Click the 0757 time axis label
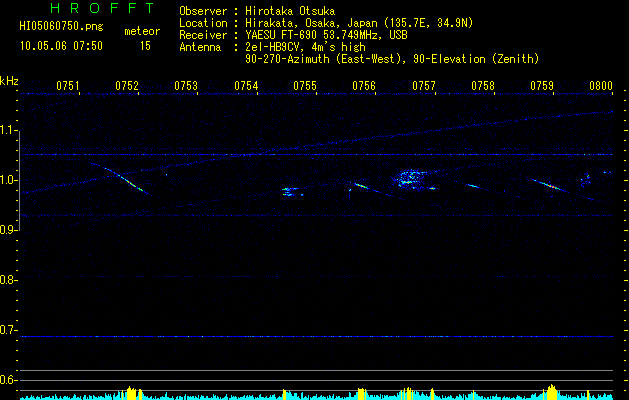 tap(424, 85)
